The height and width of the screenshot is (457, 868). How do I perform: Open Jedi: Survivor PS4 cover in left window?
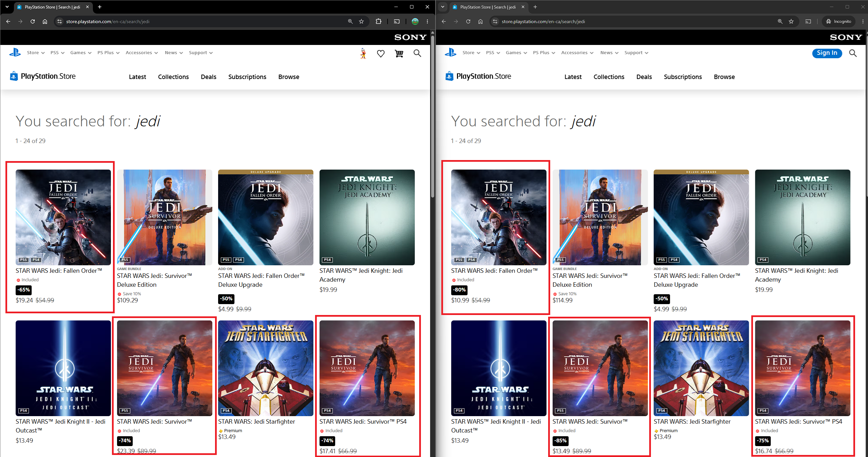tap(367, 368)
